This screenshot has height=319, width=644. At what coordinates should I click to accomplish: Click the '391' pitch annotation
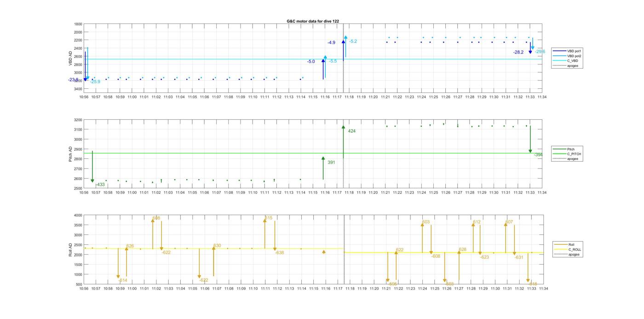click(331, 162)
